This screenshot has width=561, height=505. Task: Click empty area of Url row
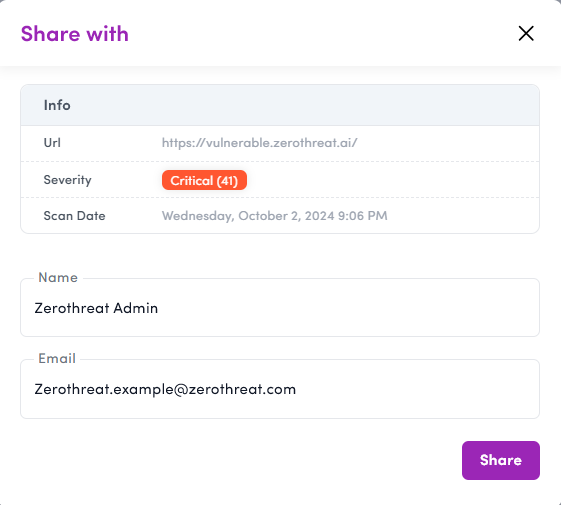tap(448, 143)
